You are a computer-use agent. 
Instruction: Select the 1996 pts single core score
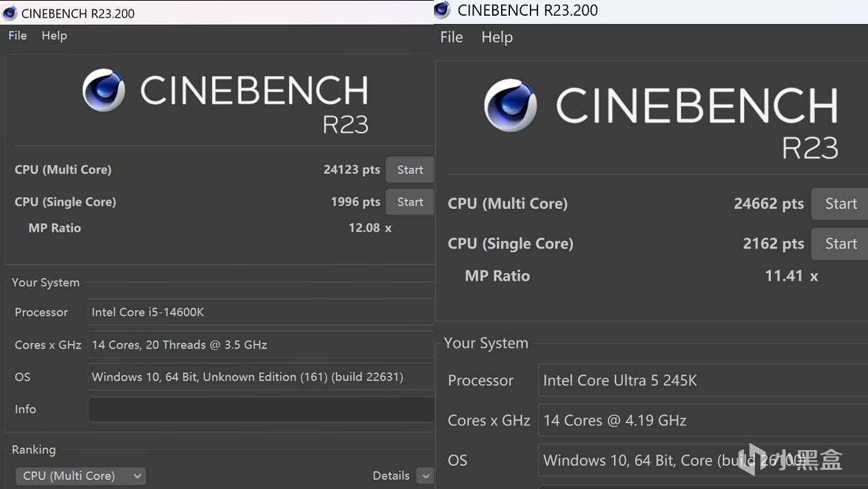(x=355, y=202)
